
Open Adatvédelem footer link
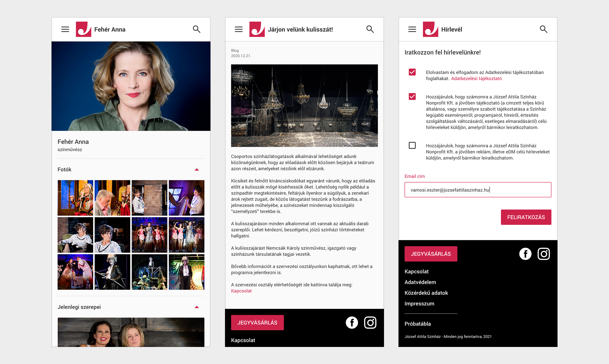tap(420, 282)
